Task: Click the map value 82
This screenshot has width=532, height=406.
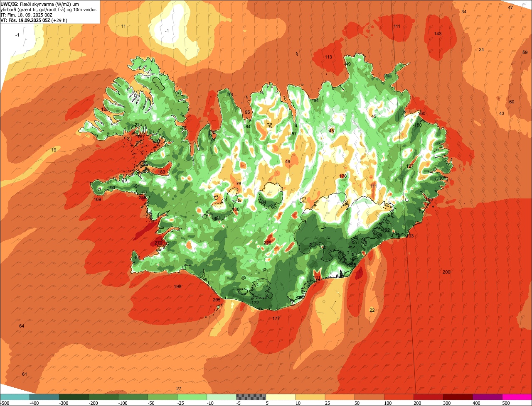Action: tap(137, 257)
